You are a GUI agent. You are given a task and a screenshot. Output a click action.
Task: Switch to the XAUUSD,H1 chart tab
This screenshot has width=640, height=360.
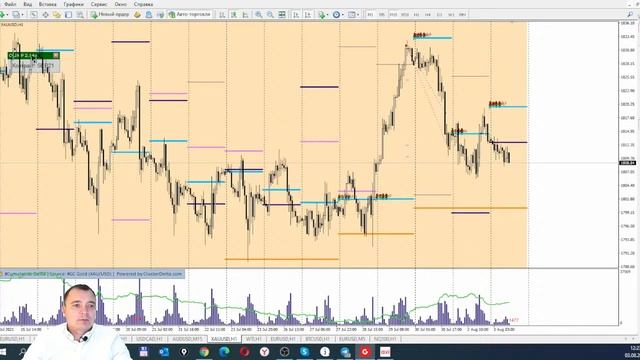pyautogui.click(x=224, y=339)
